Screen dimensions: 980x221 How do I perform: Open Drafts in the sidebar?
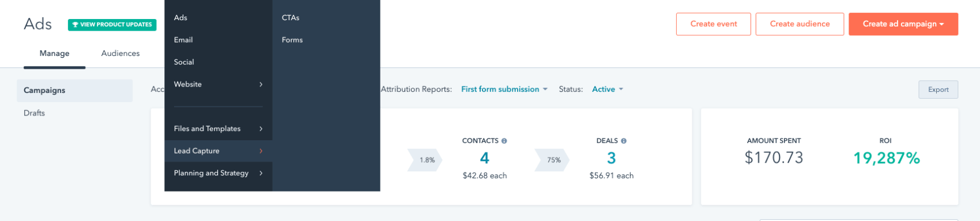tap(34, 113)
